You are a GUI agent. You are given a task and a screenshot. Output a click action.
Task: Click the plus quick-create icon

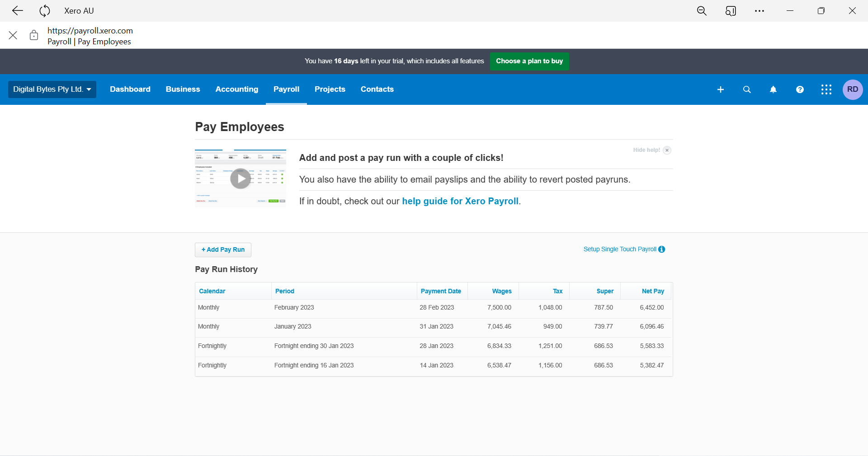(x=721, y=89)
